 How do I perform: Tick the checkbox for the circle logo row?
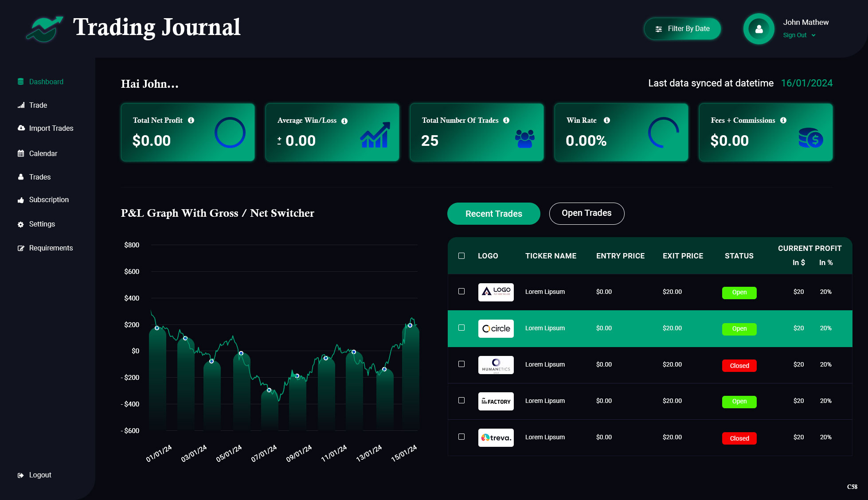click(x=461, y=328)
